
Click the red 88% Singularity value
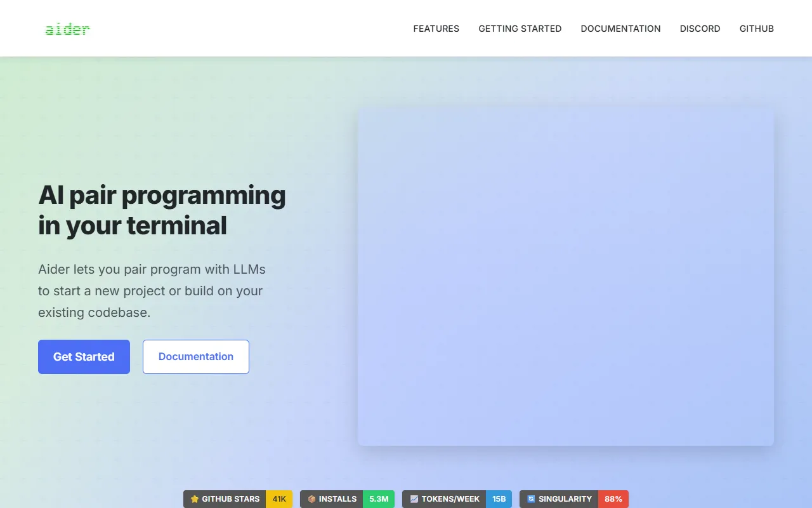613,499
